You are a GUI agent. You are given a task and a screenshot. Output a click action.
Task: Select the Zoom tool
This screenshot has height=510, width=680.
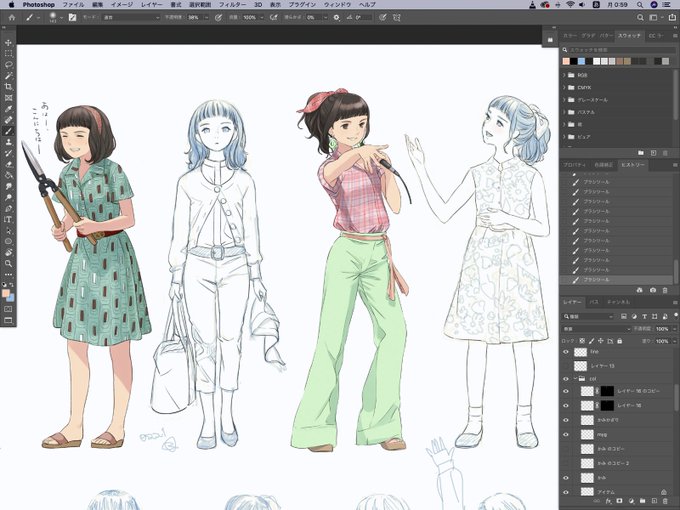click(8, 263)
